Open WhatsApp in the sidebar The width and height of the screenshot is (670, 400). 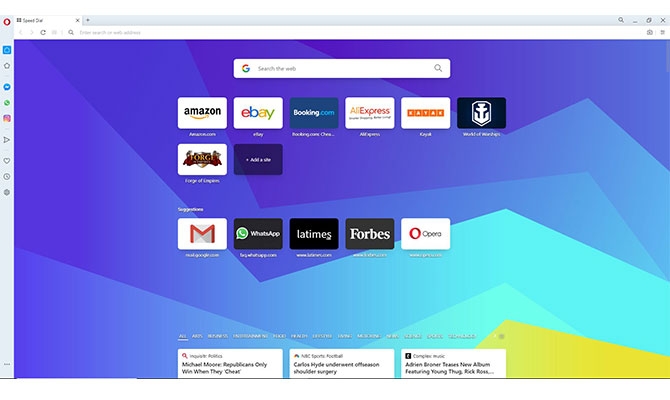7,103
